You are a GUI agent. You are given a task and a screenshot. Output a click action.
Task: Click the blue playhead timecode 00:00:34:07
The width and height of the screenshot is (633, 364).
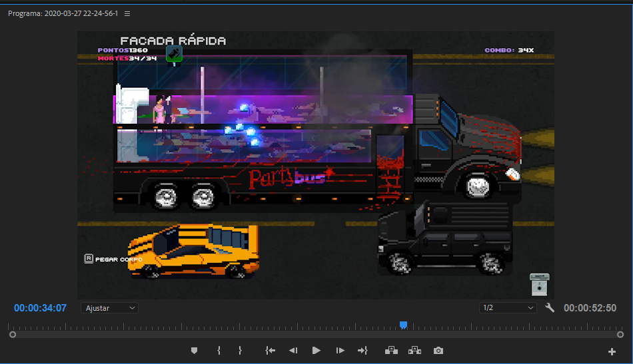40,308
